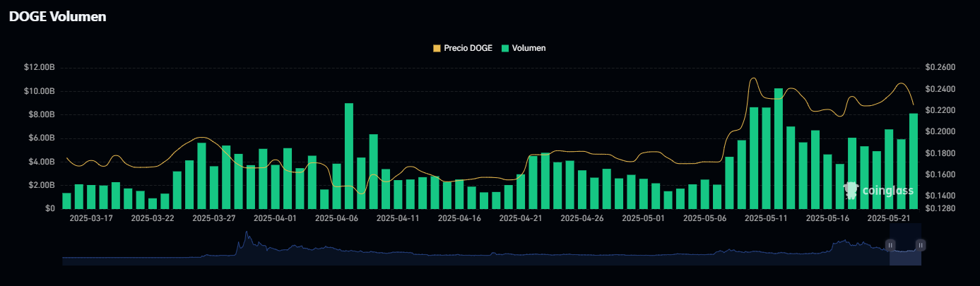Click the yellow Precio DOGE legend swatch
The width and height of the screenshot is (980, 286).
pyautogui.click(x=437, y=48)
